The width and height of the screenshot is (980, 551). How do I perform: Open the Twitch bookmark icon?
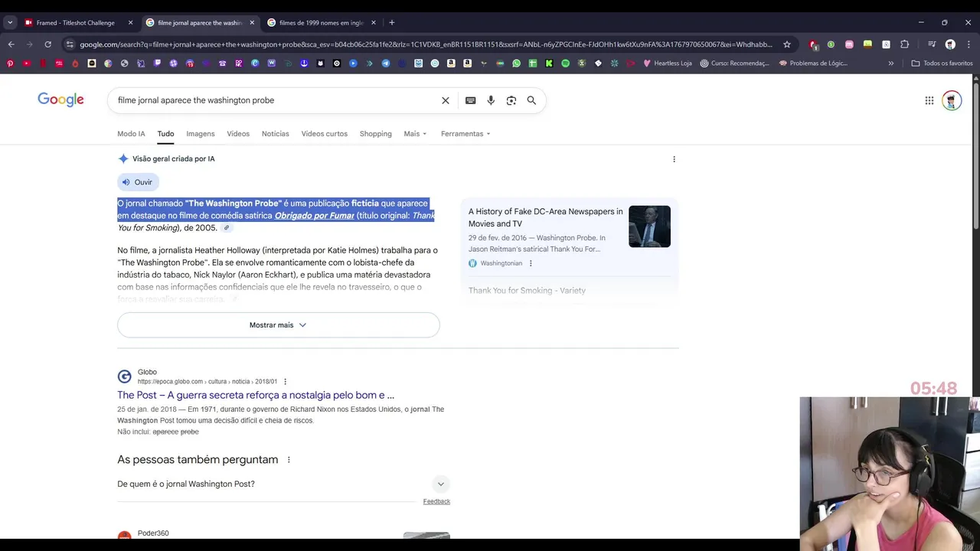(x=157, y=64)
